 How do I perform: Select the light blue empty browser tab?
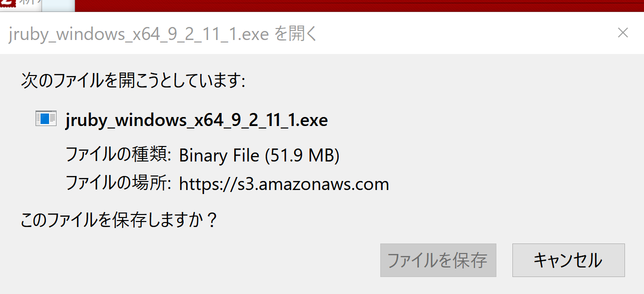tap(59, 5)
